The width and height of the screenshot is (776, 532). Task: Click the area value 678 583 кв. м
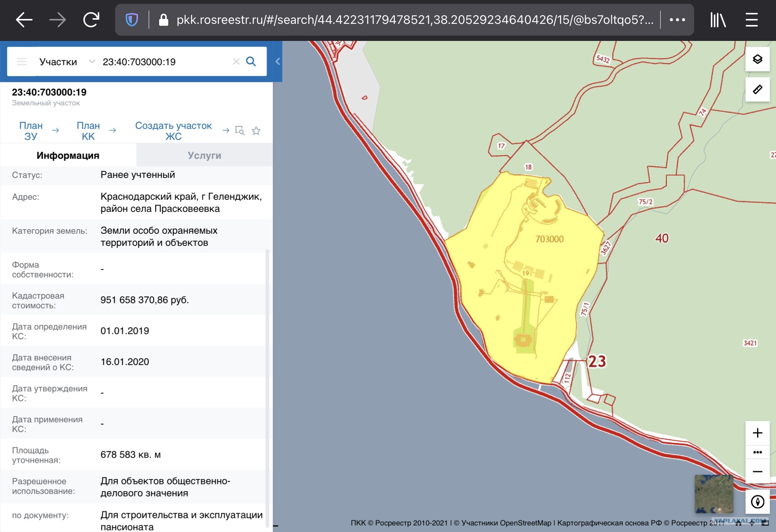[x=131, y=454]
